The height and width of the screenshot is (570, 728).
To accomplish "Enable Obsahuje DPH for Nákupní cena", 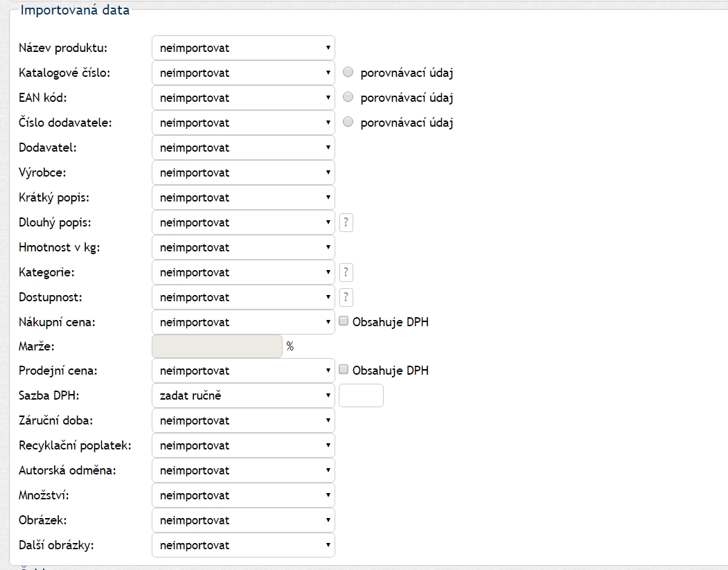I will [x=344, y=321].
